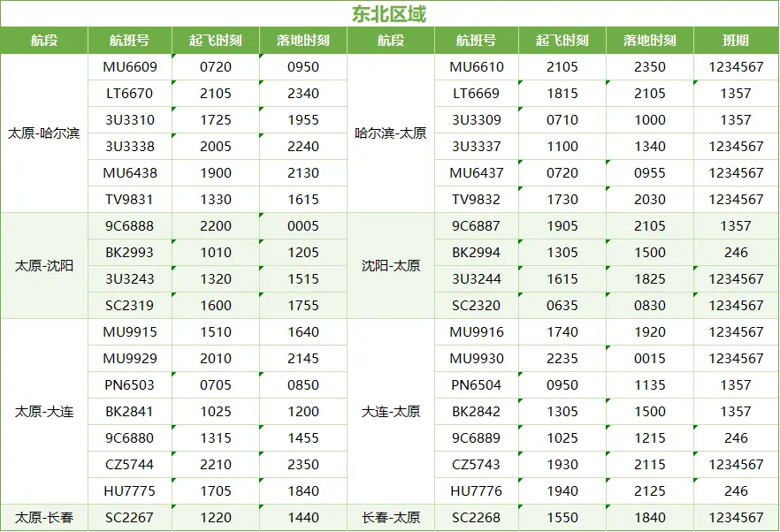This screenshot has height=532, width=780.
Task: Click flight number CZ5743
Action: 477,465
